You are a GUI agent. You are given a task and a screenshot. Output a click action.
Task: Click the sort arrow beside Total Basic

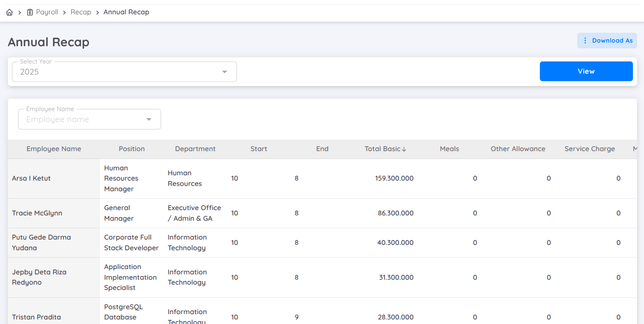tap(404, 150)
